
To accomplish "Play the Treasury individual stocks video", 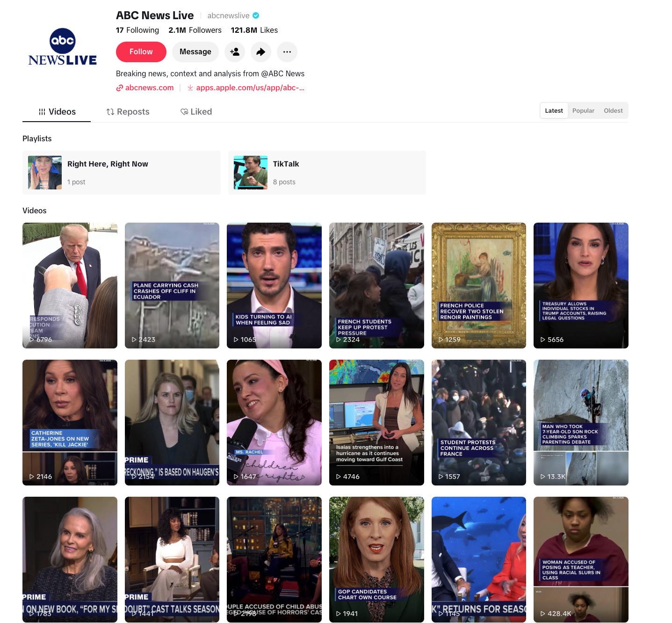I will click(581, 285).
